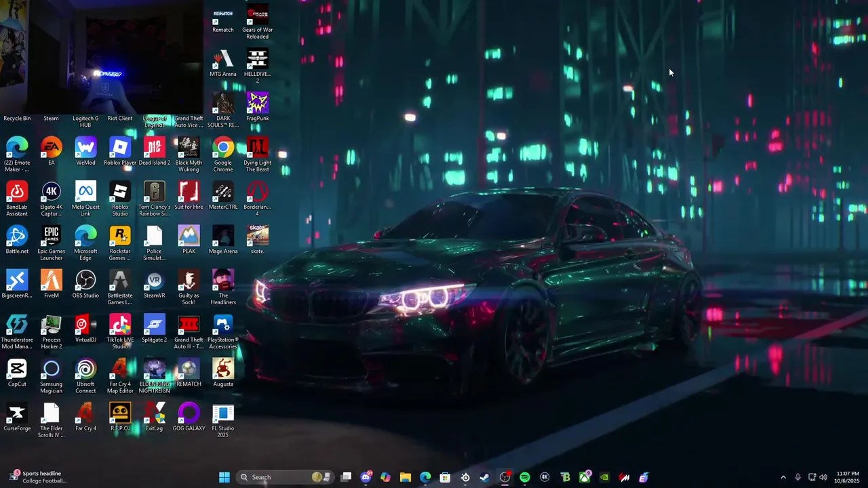This screenshot has width=868, height=488.
Task: Open Elgato 4K Capture desktop shortcut
Action: (x=52, y=199)
